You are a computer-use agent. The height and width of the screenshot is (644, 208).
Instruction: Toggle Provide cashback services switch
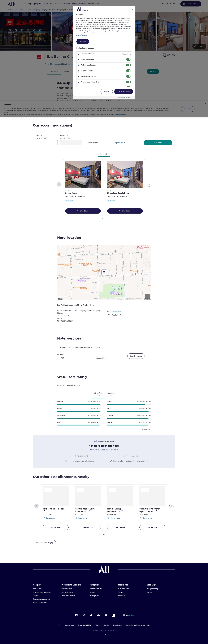tap(128, 82)
